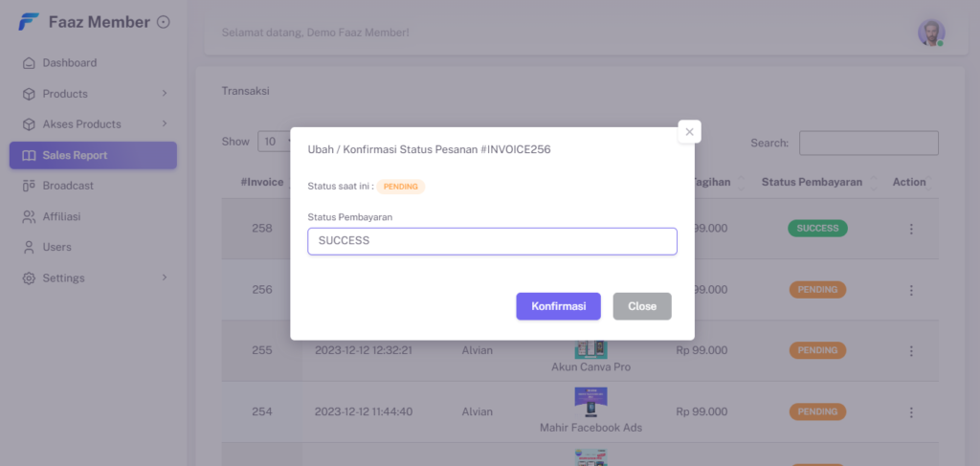980x466 pixels.
Task: Open the user avatar profile menu
Action: click(x=930, y=33)
